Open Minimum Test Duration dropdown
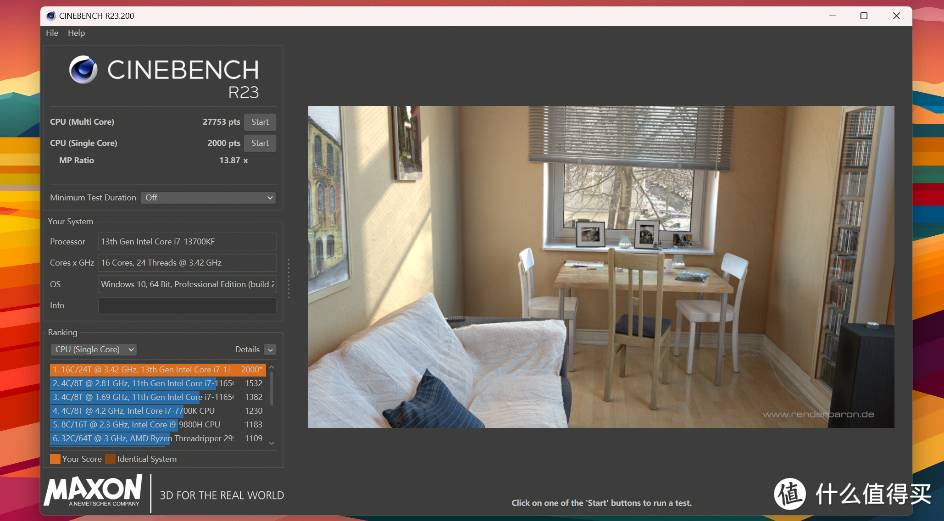This screenshot has width=944, height=521. click(x=208, y=198)
